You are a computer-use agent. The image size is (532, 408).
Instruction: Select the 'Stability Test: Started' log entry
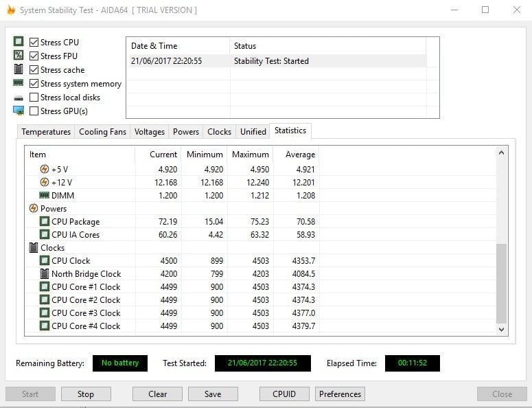(271, 61)
